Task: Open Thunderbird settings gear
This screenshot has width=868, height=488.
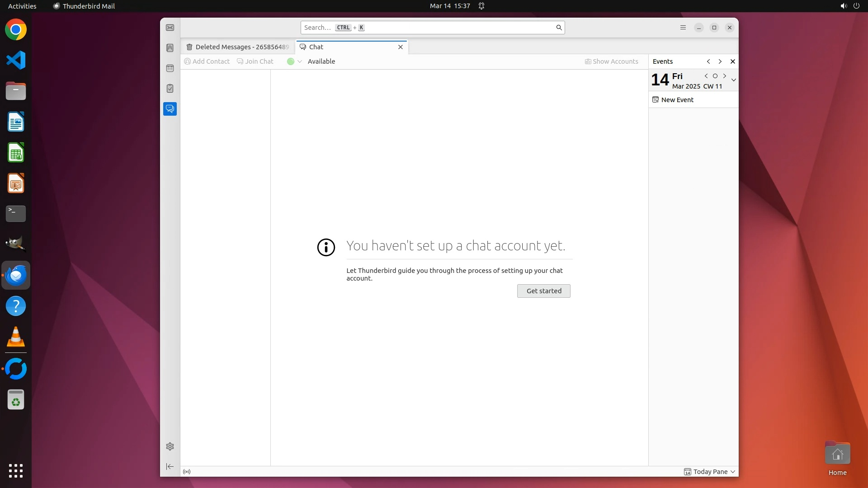Action: [170, 446]
